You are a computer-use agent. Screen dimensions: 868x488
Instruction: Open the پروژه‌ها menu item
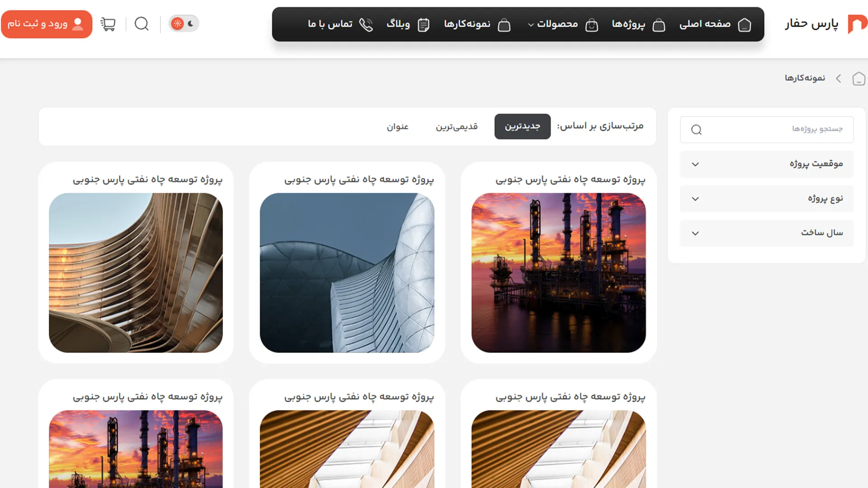point(628,24)
